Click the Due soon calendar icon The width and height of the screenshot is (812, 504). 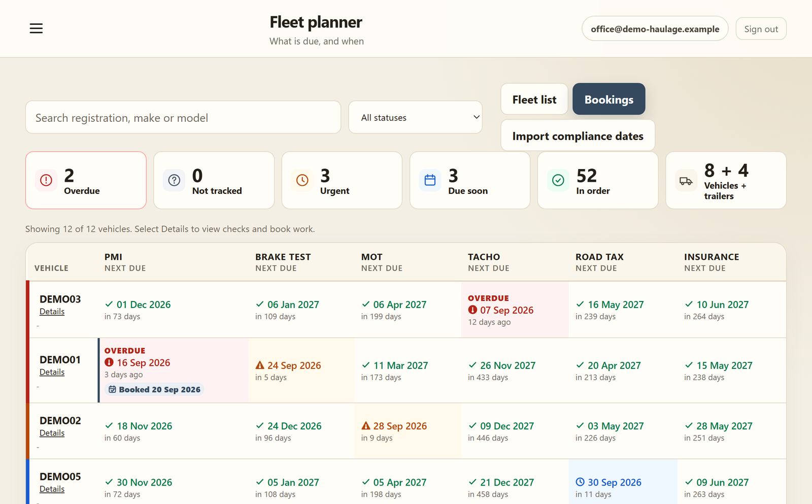click(430, 180)
